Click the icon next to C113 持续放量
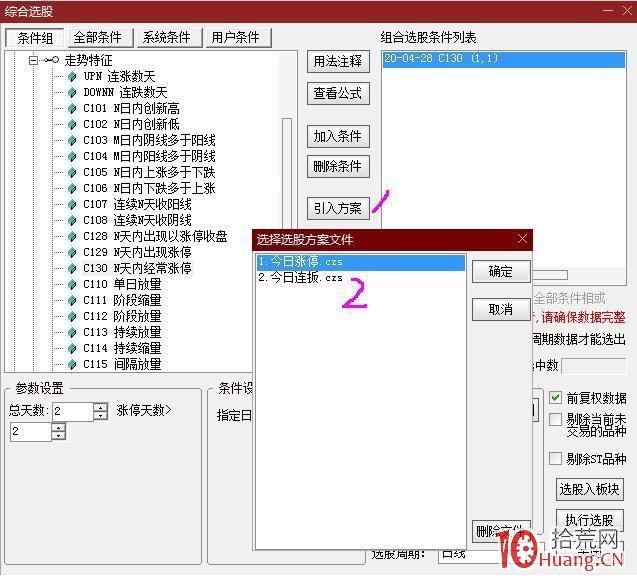 tap(72, 332)
